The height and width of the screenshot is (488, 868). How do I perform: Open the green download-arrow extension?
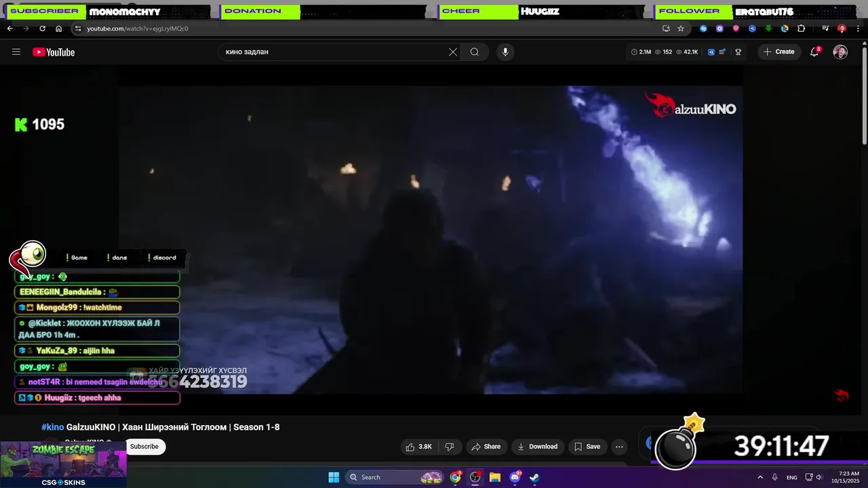[x=768, y=28]
